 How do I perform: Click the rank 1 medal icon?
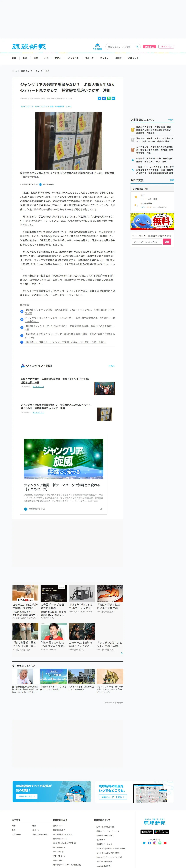pyautogui.click(x=133, y=130)
